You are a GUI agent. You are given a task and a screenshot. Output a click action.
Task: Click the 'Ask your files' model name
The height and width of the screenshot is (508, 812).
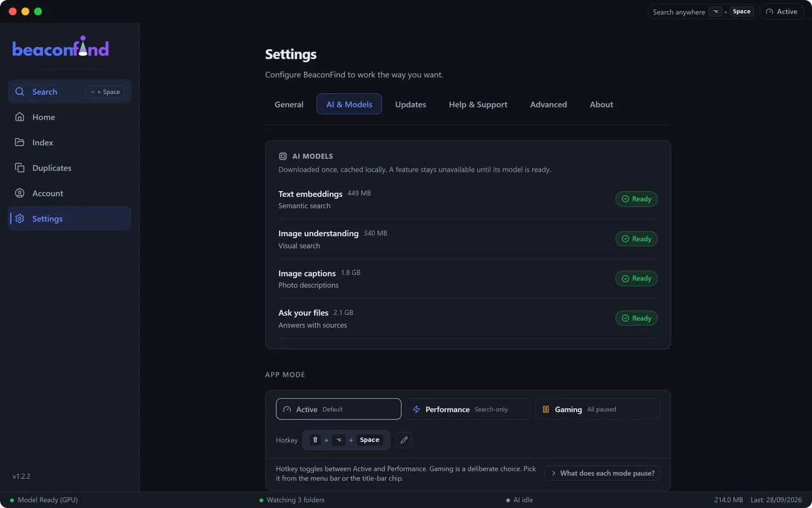tap(303, 312)
